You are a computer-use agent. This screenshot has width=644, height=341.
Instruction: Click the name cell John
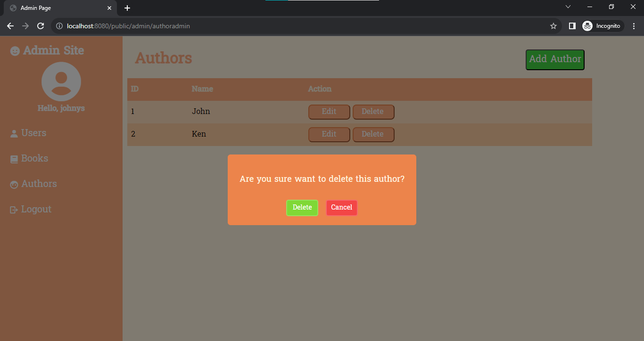[201, 112]
